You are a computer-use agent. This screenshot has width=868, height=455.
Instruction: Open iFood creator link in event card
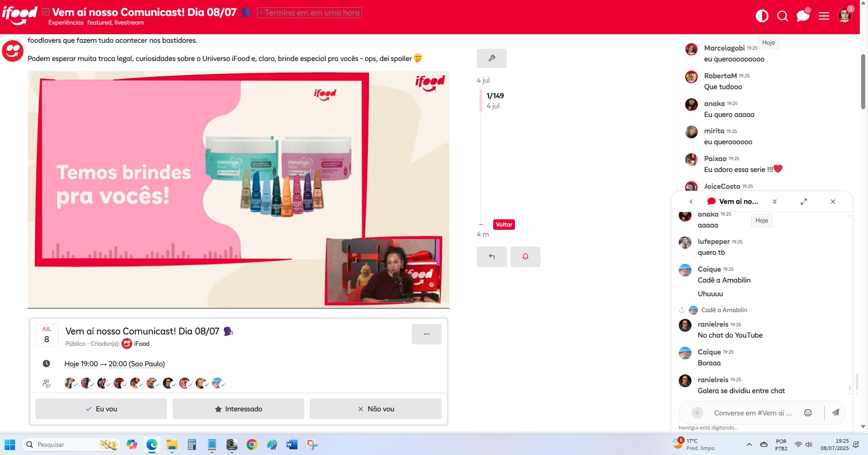[136, 344]
